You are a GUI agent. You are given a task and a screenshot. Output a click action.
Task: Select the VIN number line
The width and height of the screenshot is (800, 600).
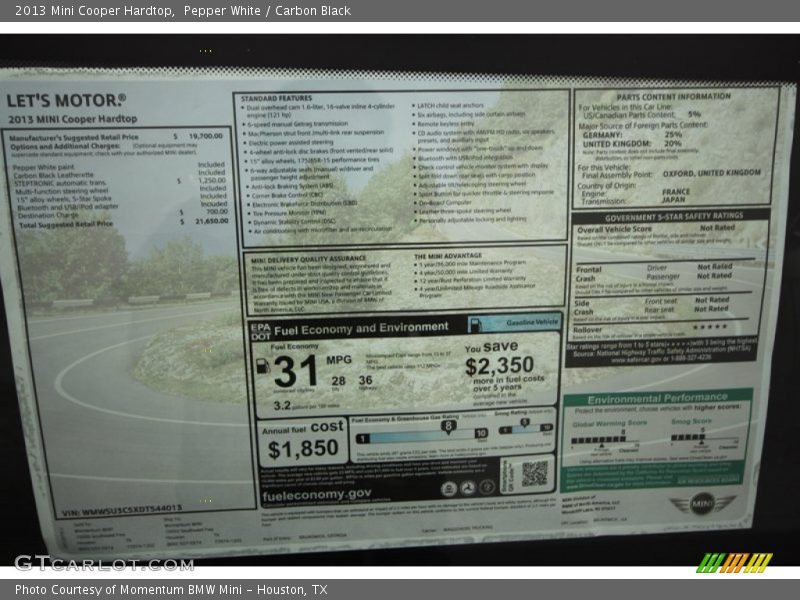click(121, 510)
